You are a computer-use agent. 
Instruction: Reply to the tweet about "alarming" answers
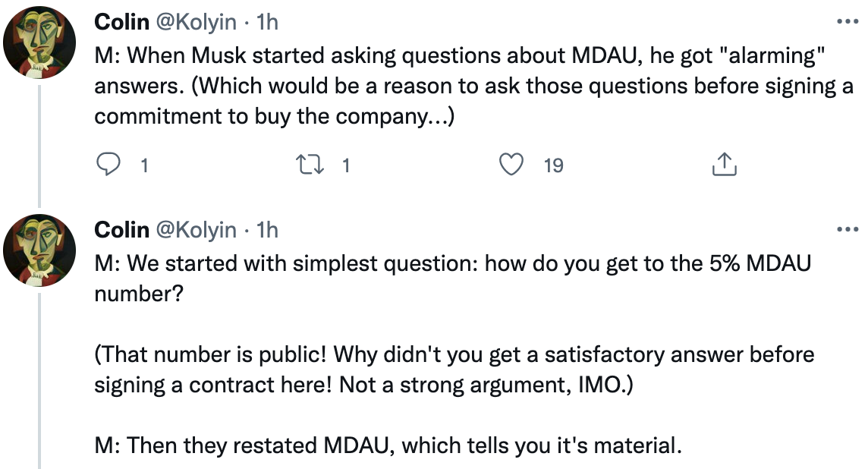(x=108, y=165)
